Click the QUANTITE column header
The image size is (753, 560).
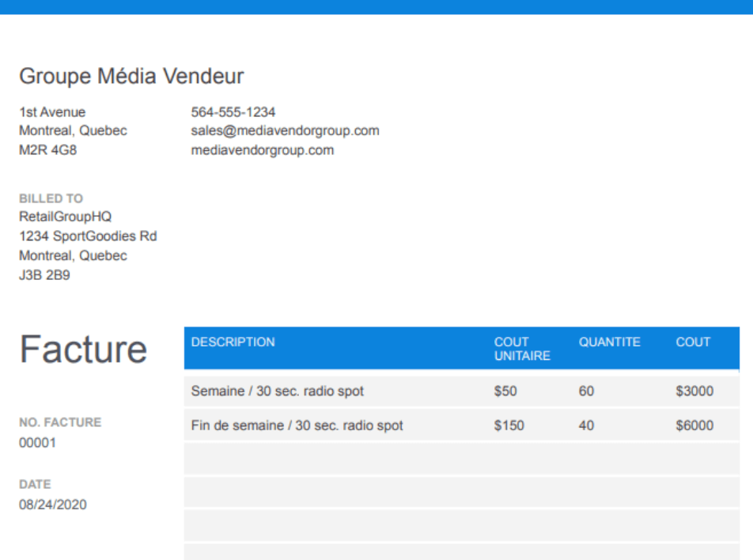click(x=609, y=342)
